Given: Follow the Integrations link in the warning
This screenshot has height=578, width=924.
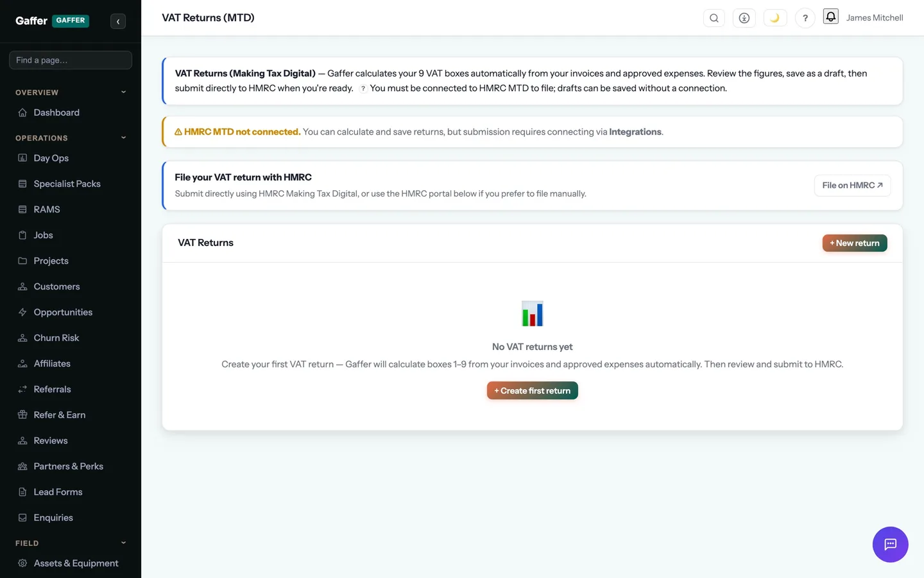Looking at the screenshot, I should point(635,132).
